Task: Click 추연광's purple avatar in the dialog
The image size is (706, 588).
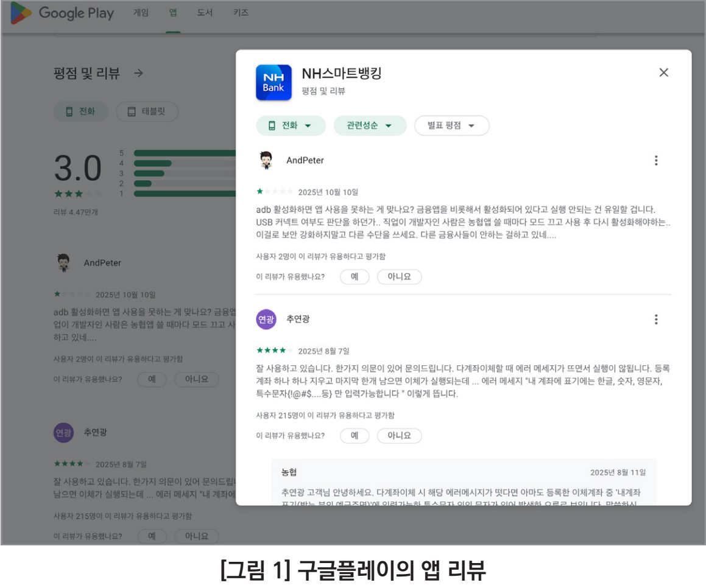Action: [266, 320]
